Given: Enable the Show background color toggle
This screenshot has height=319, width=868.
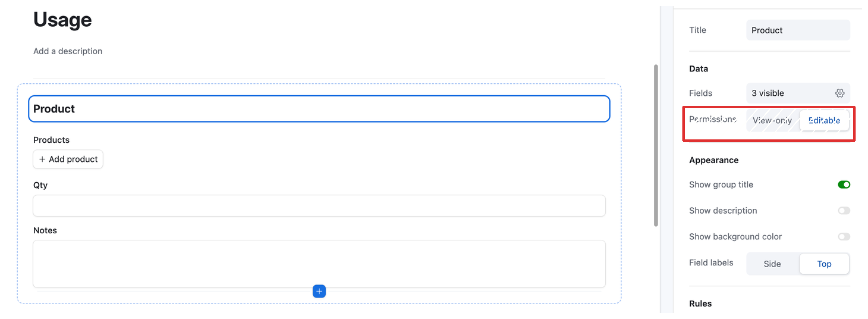Looking at the screenshot, I should coord(844,236).
